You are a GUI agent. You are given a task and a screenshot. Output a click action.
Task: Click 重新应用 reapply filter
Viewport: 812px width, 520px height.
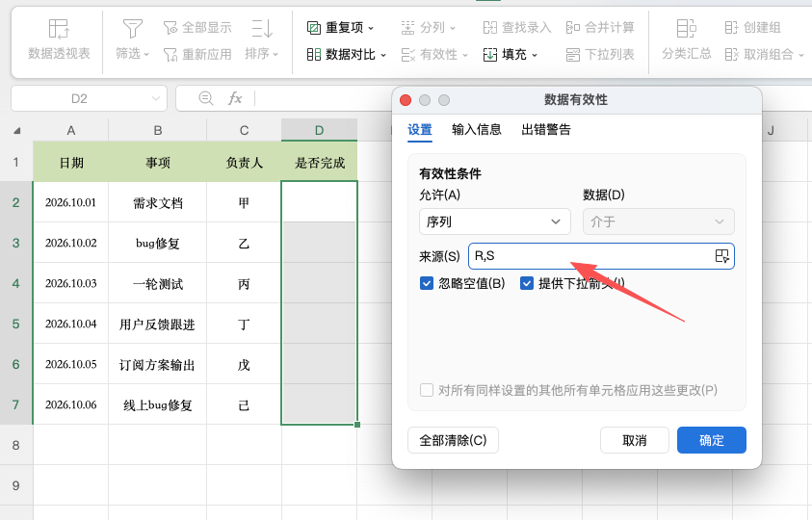[197, 54]
